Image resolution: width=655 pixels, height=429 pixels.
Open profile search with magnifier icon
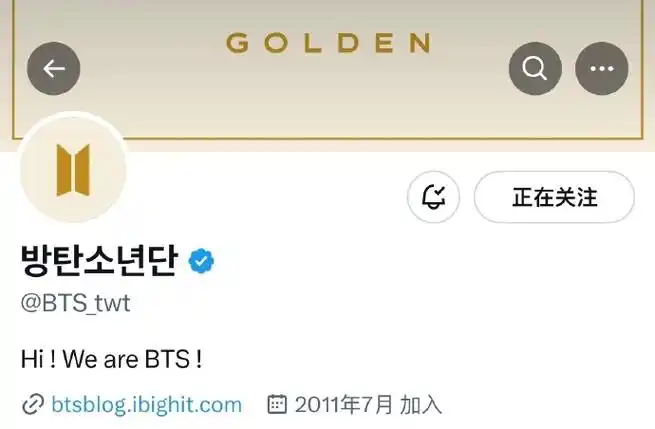pyautogui.click(x=535, y=69)
